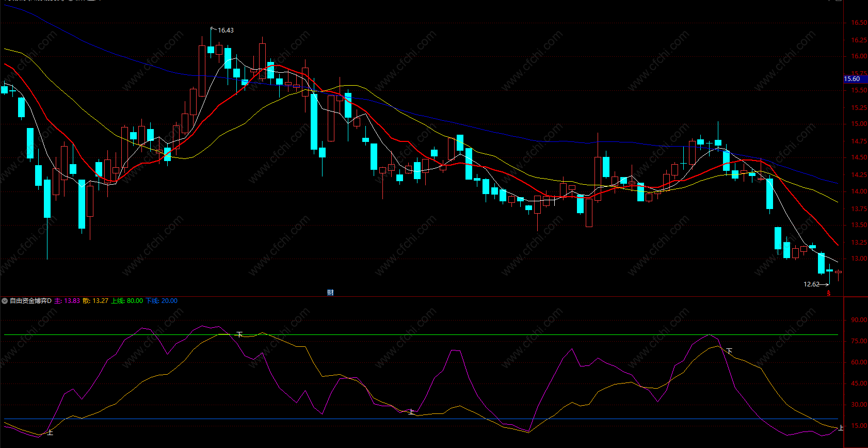Click the 60.00 indicator axis label

[859, 362]
